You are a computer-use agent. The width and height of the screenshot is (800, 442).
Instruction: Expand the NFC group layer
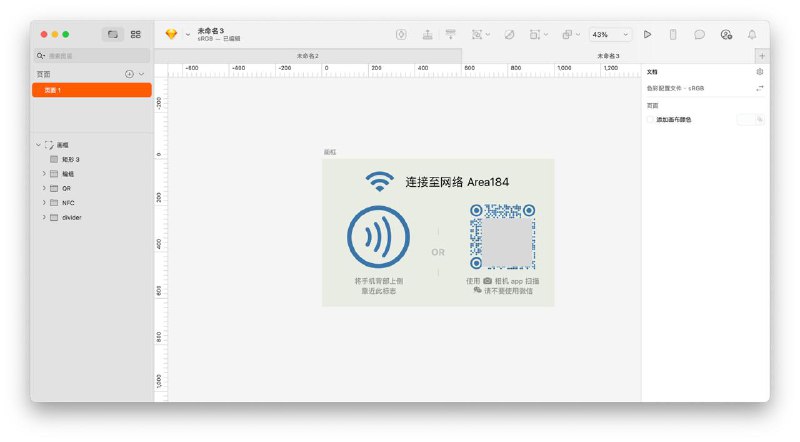[x=44, y=203]
